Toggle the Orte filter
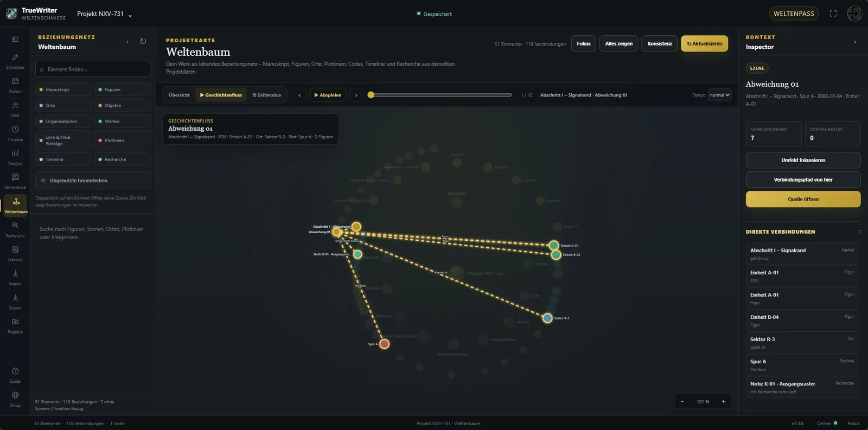868x430 pixels. pos(63,105)
